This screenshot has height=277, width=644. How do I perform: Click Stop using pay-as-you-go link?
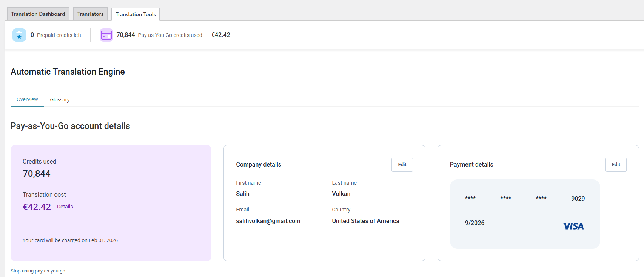[38, 271]
